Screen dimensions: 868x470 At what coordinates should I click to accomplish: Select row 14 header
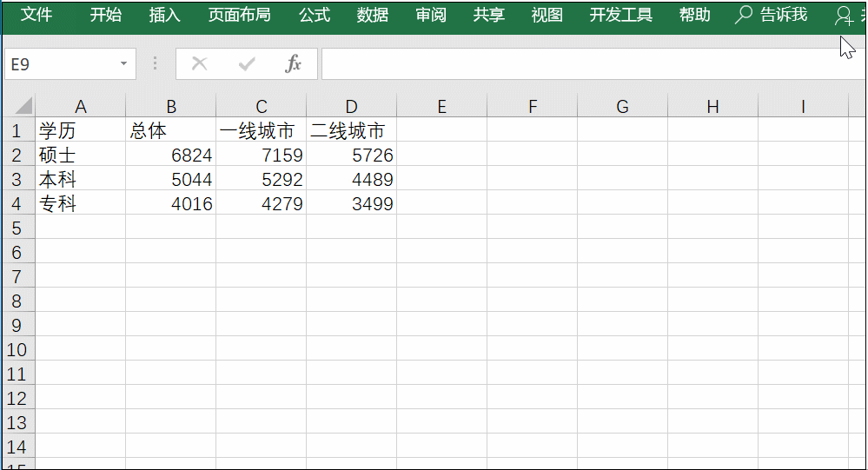pos(18,447)
